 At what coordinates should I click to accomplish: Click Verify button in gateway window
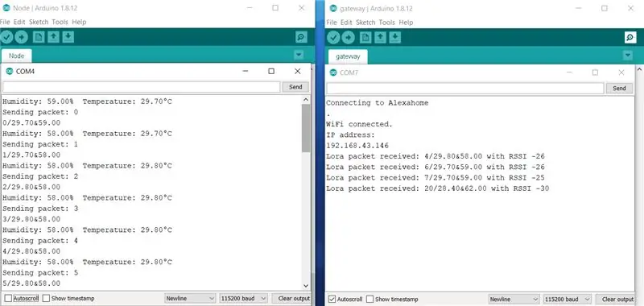point(333,38)
